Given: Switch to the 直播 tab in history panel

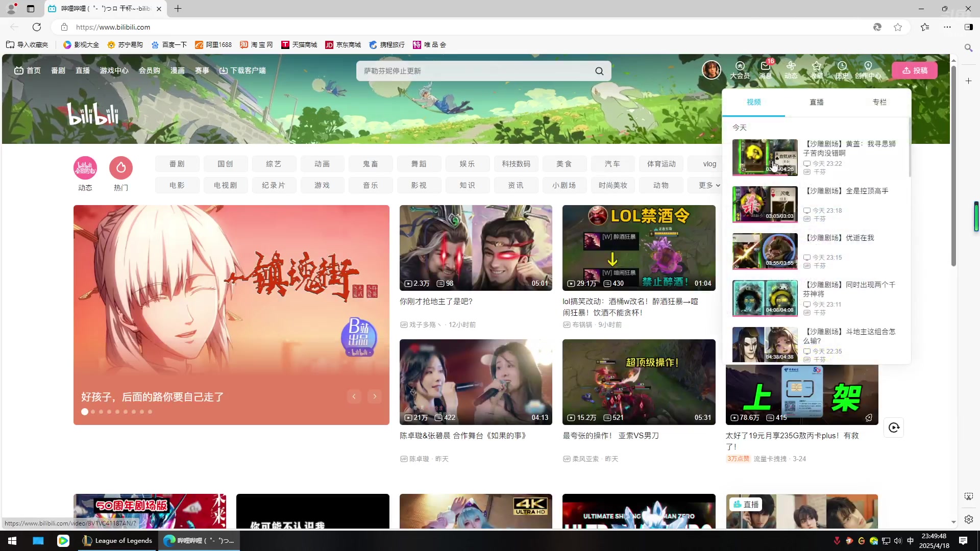Looking at the screenshot, I should 817,102.
